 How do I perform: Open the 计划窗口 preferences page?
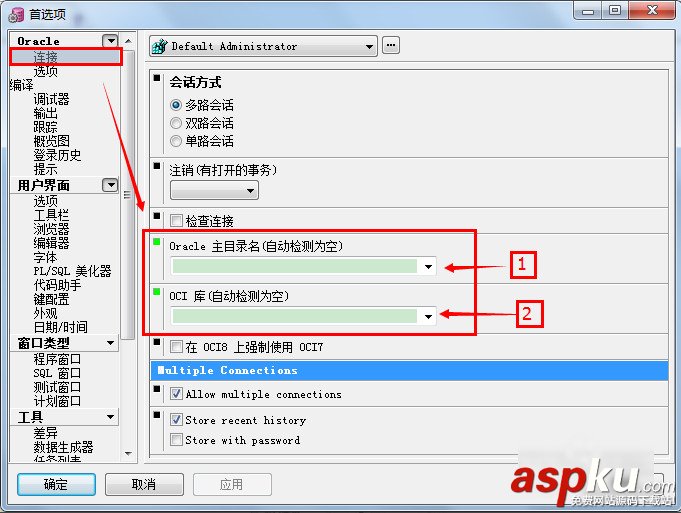(x=57, y=401)
